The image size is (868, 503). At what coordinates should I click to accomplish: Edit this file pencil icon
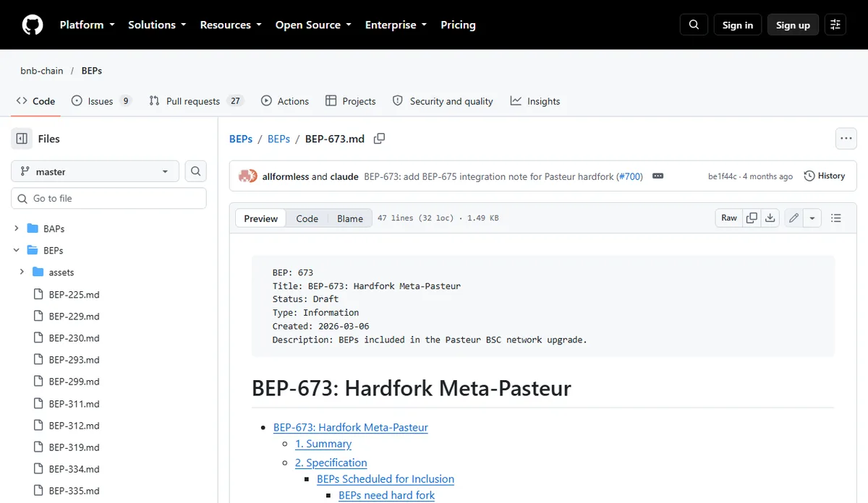point(793,218)
